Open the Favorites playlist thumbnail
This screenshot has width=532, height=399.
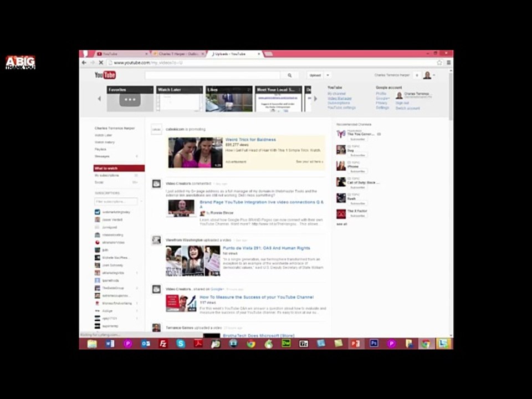click(x=130, y=99)
